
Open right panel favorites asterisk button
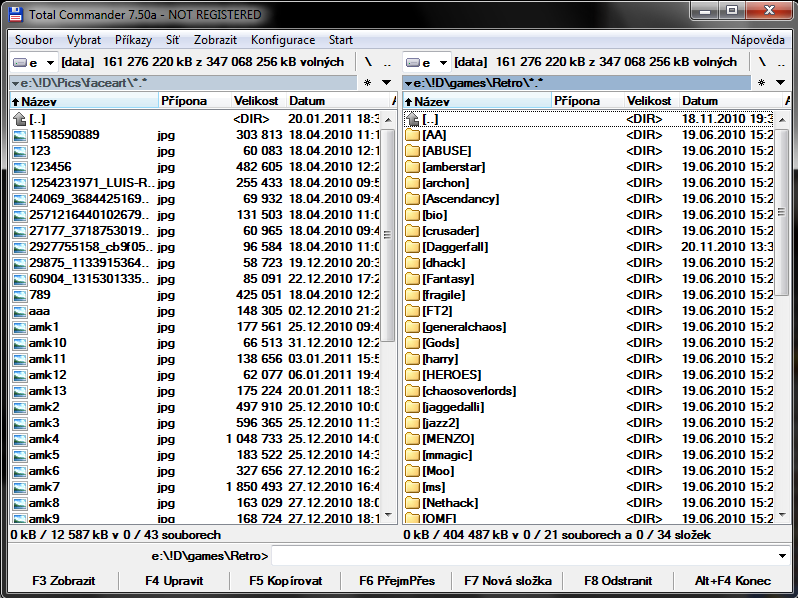761,82
